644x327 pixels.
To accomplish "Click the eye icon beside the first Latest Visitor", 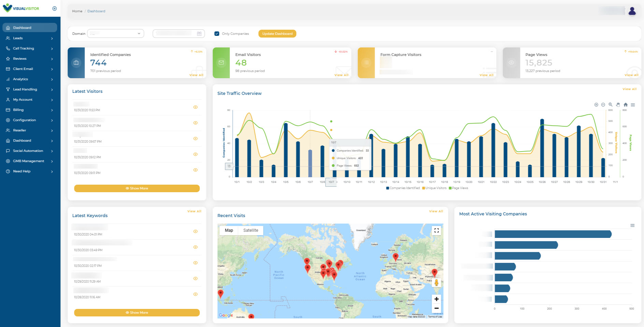I will 195,107.
